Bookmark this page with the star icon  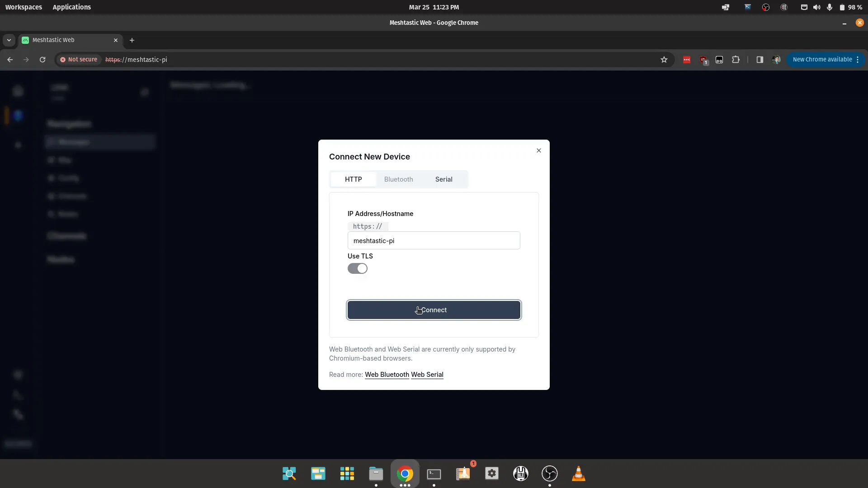click(x=664, y=60)
